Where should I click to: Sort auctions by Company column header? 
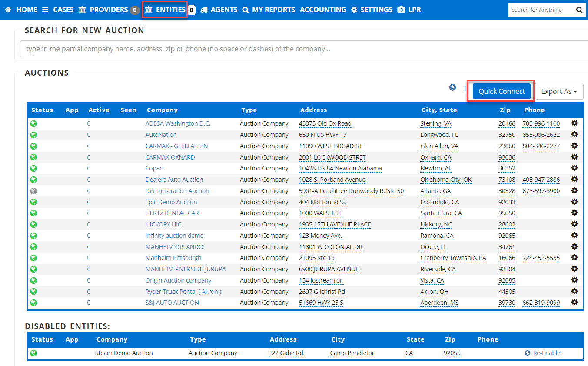(x=162, y=110)
